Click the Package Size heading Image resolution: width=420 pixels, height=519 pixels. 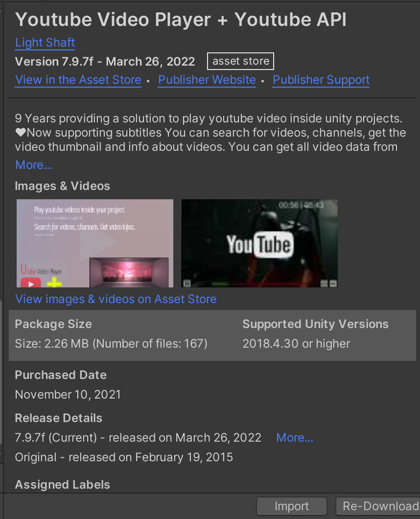53,324
